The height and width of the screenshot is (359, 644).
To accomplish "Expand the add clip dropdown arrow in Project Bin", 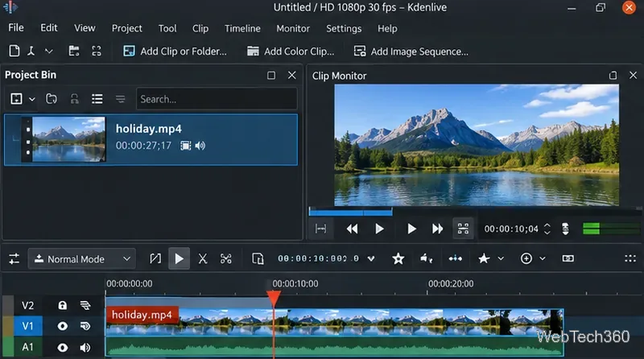I will 32,99.
